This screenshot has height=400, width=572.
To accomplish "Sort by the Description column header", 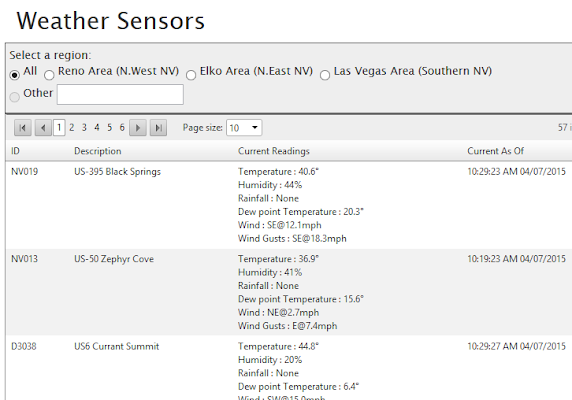I will coord(98,151).
